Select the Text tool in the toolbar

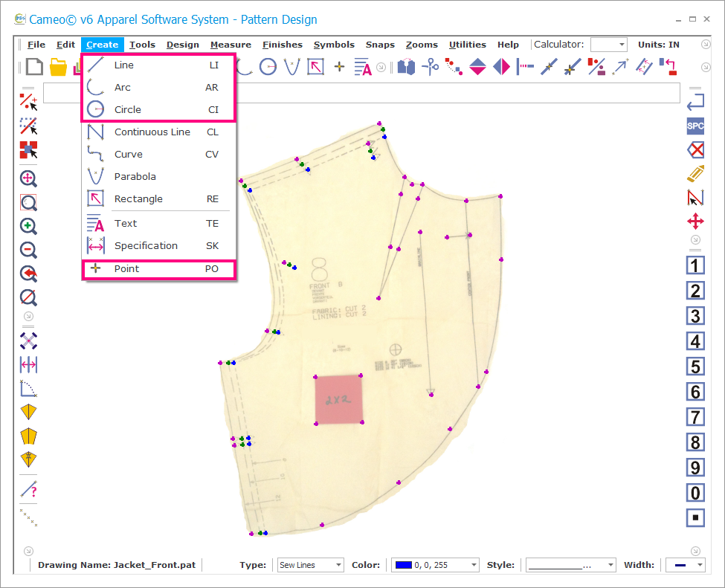point(363,67)
